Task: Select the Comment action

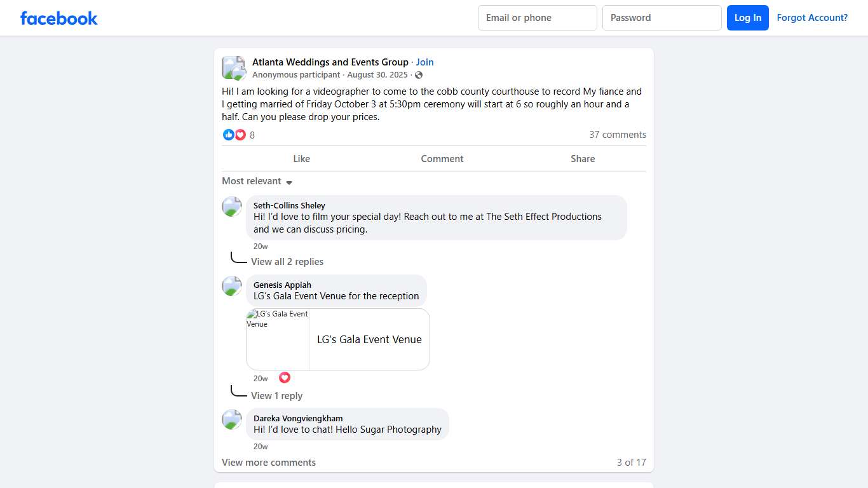Action: click(x=442, y=159)
